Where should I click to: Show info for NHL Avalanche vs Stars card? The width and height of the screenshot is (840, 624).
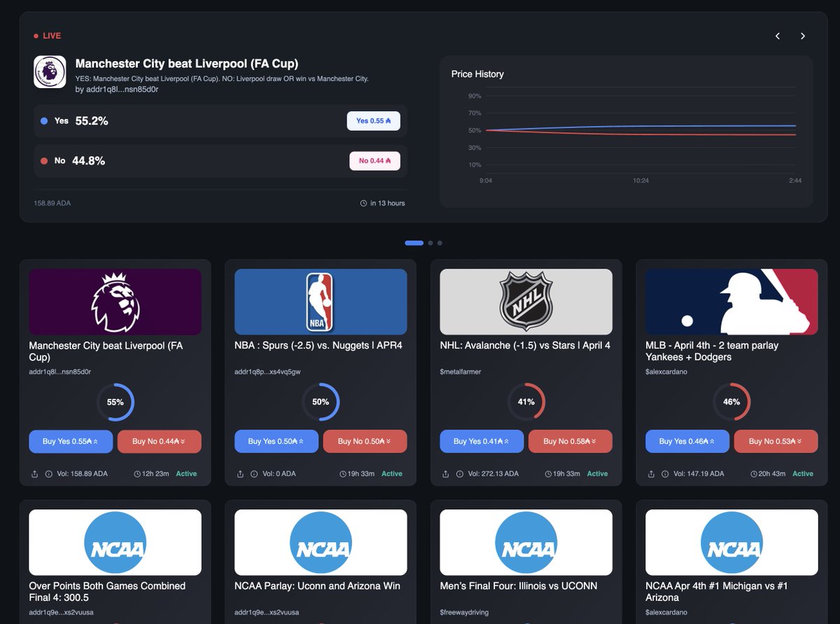point(460,474)
